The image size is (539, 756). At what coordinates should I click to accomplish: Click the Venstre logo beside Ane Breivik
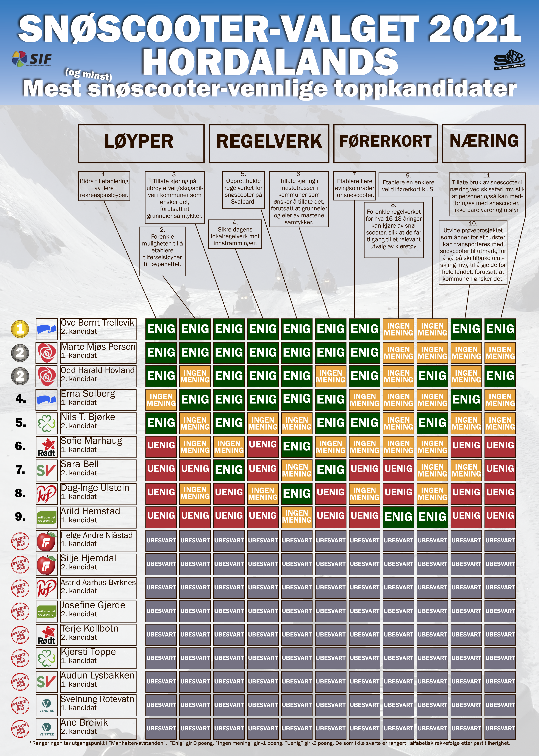click(x=47, y=729)
